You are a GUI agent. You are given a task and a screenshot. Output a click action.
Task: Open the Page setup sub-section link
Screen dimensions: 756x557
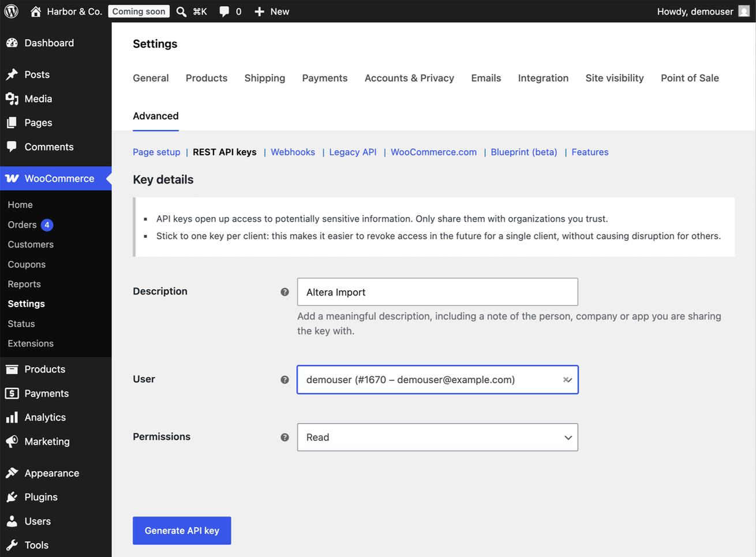156,152
